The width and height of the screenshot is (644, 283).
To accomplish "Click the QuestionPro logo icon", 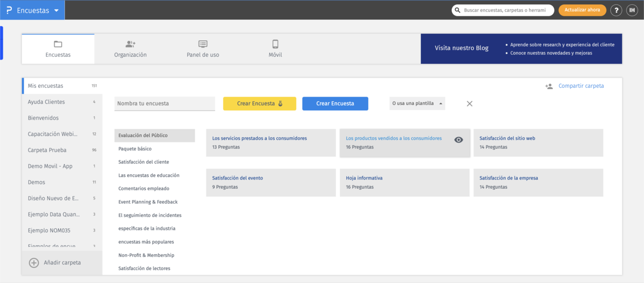I will coord(9,10).
